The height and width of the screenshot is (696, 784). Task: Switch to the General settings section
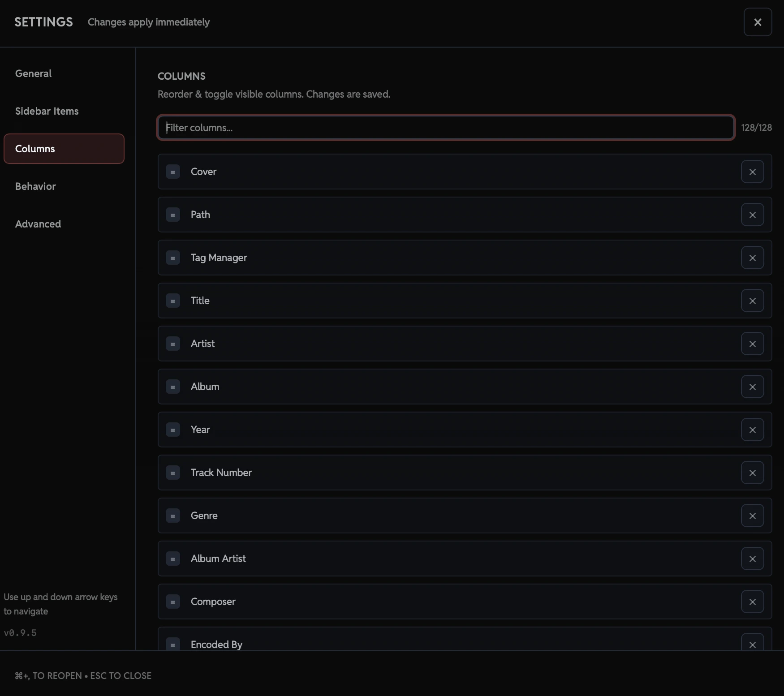(33, 73)
